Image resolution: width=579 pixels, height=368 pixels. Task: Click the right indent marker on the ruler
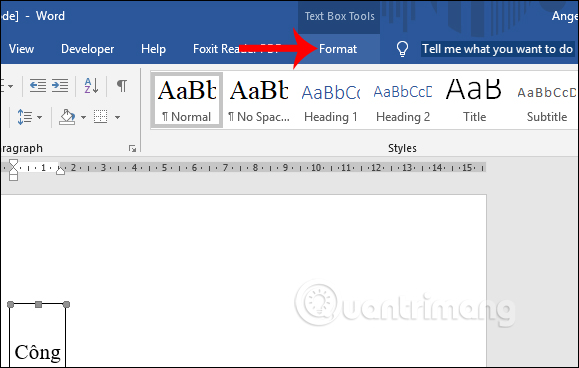click(x=61, y=170)
